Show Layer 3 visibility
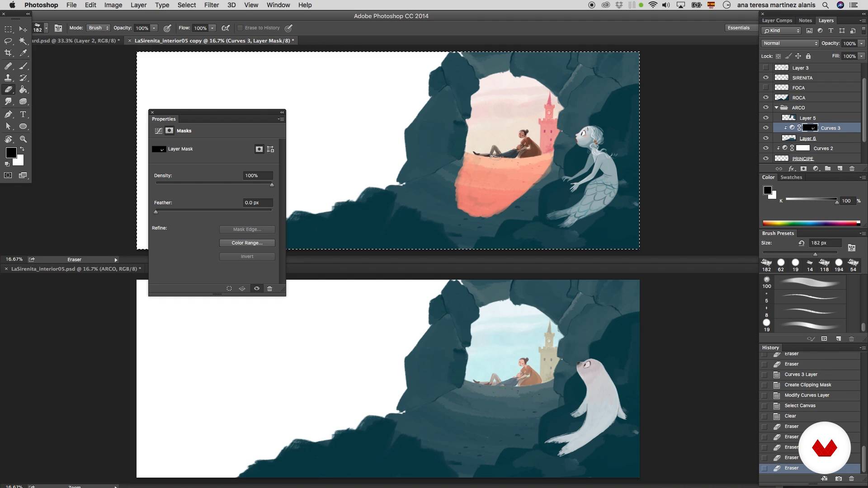The width and height of the screenshot is (868, 488). tap(765, 68)
